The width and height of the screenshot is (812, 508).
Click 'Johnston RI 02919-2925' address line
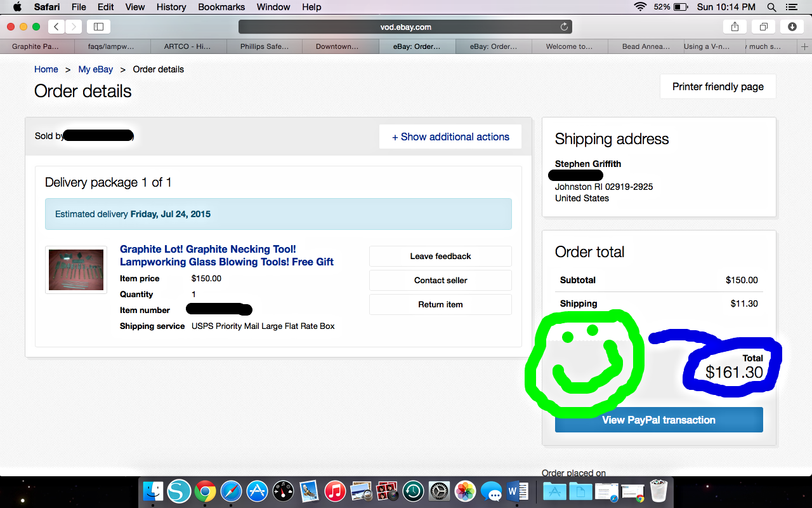coord(604,187)
